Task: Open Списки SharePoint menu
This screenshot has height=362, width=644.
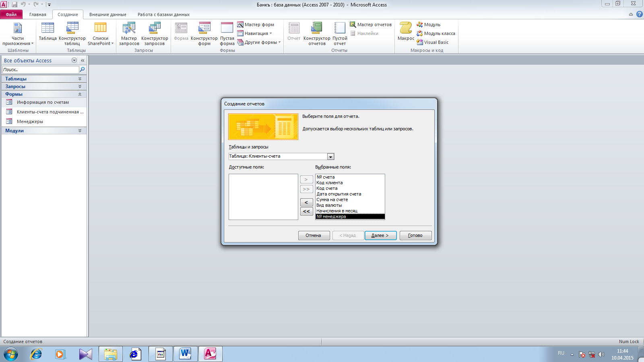Action: click(101, 34)
